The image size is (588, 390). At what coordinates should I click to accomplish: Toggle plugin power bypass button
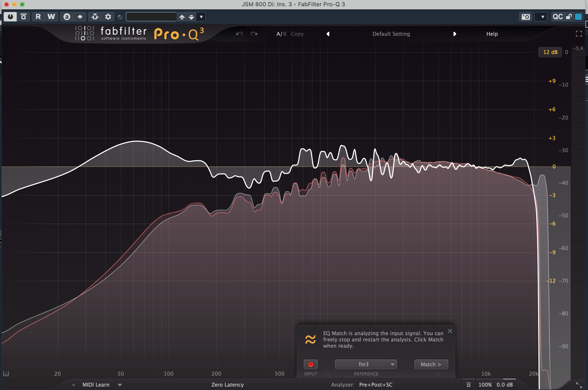pos(10,17)
